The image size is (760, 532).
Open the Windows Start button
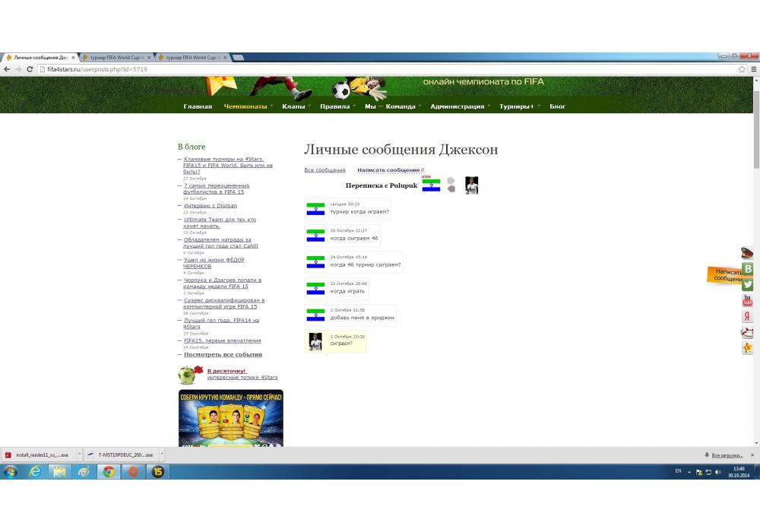[11, 471]
